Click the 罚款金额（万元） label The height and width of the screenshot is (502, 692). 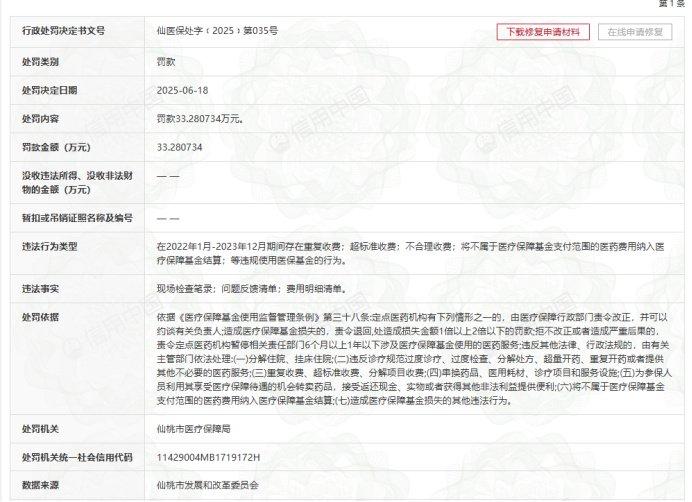pos(56,147)
